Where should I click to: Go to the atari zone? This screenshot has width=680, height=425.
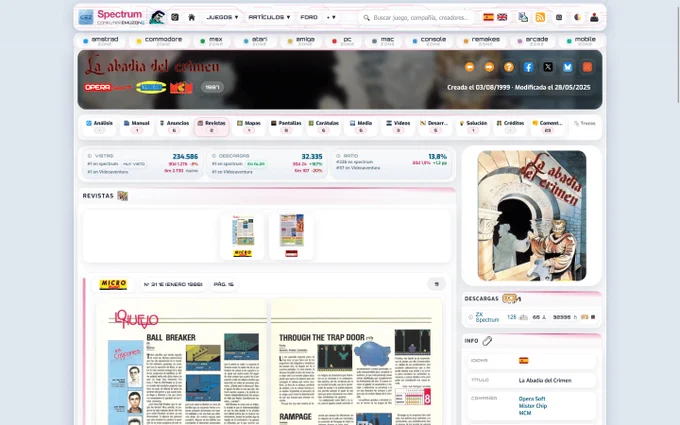point(255,41)
